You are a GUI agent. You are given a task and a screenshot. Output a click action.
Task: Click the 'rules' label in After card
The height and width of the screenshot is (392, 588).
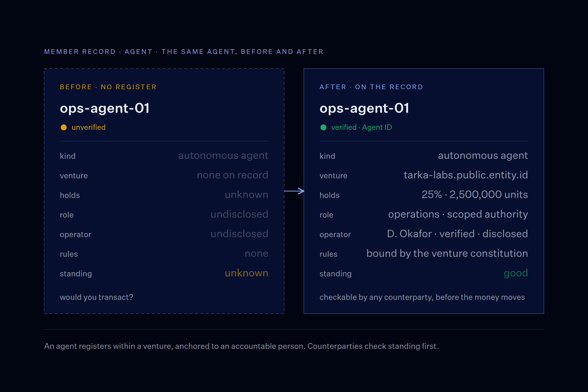329,254
